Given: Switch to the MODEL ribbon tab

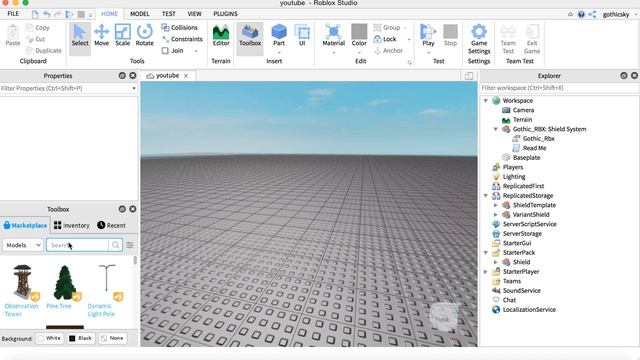Looking at the screenshot, I should (140, 14).
